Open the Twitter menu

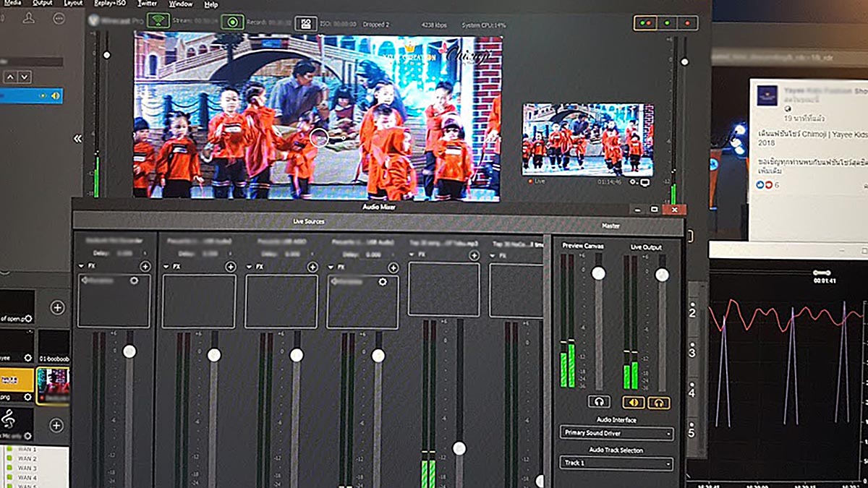coord(148,4)
